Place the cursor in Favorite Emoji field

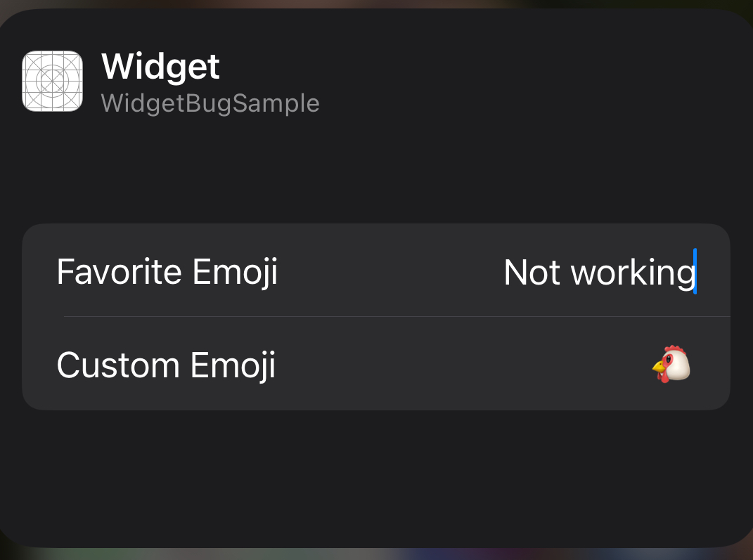pos(598,272)
